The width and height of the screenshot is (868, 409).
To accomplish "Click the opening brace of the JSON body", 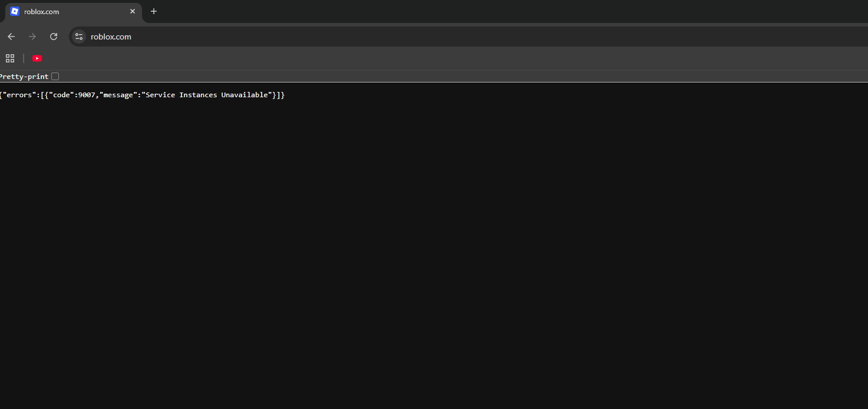I will pyautogui.click(x=2, y=94).
